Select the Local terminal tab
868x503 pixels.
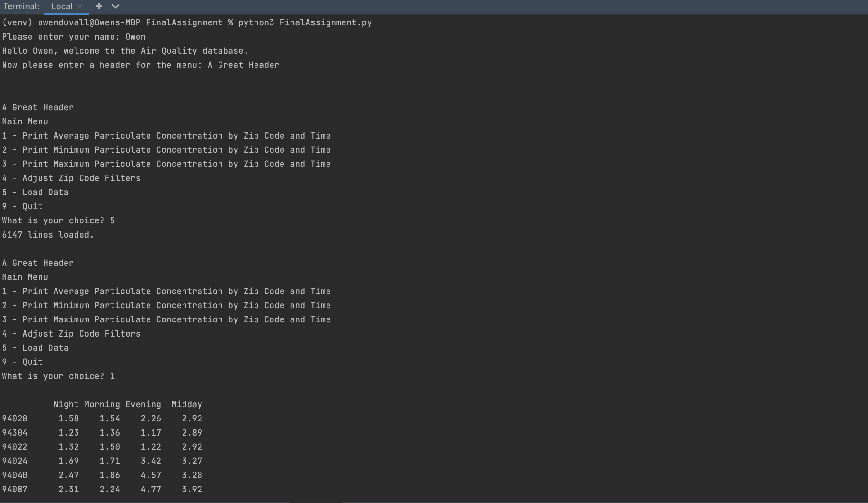(x=62, y=6)
